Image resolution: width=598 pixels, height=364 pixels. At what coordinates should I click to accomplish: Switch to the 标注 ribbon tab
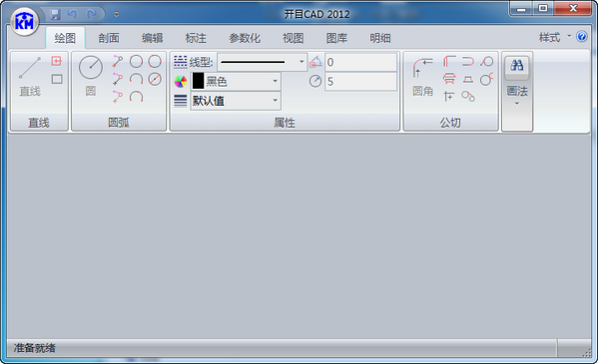[x=196, y=38]
